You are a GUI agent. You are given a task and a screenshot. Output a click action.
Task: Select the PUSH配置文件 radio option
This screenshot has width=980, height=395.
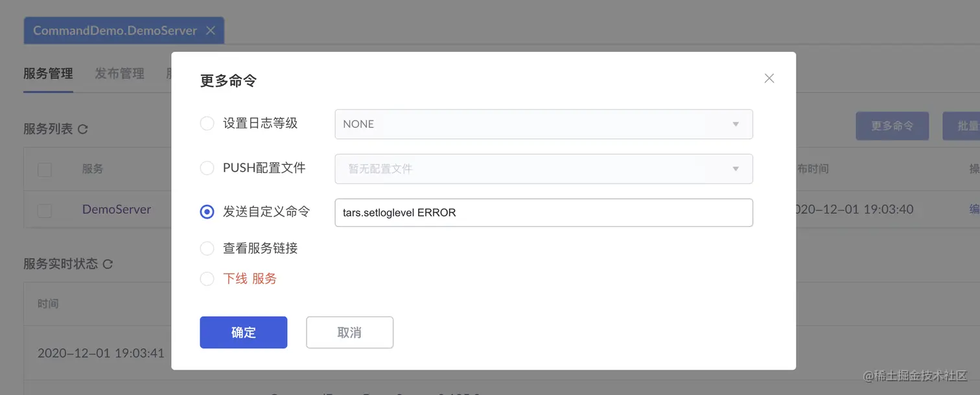coord(207,168)
